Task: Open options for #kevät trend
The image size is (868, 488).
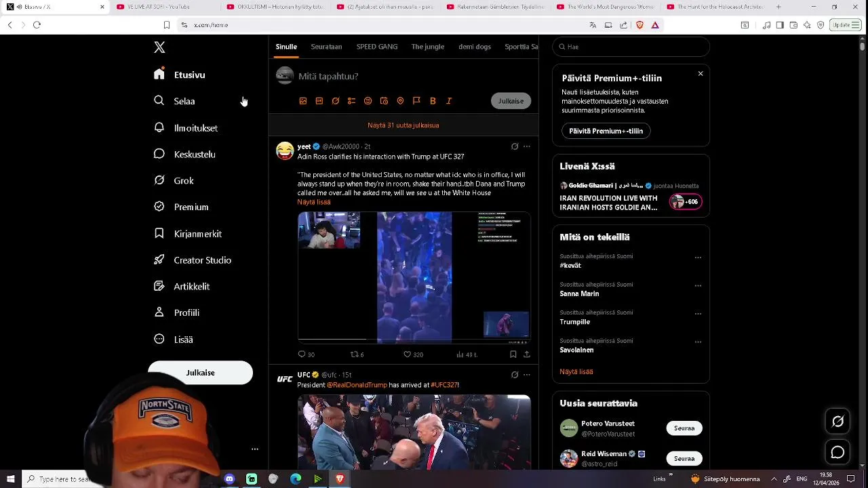Action: (x=698, y=258)
